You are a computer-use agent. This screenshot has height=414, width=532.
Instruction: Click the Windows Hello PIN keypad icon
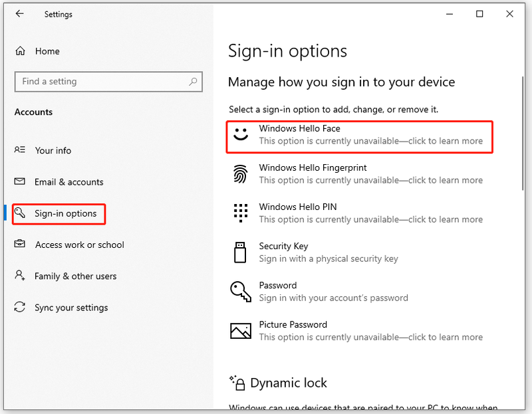(241, 213)
